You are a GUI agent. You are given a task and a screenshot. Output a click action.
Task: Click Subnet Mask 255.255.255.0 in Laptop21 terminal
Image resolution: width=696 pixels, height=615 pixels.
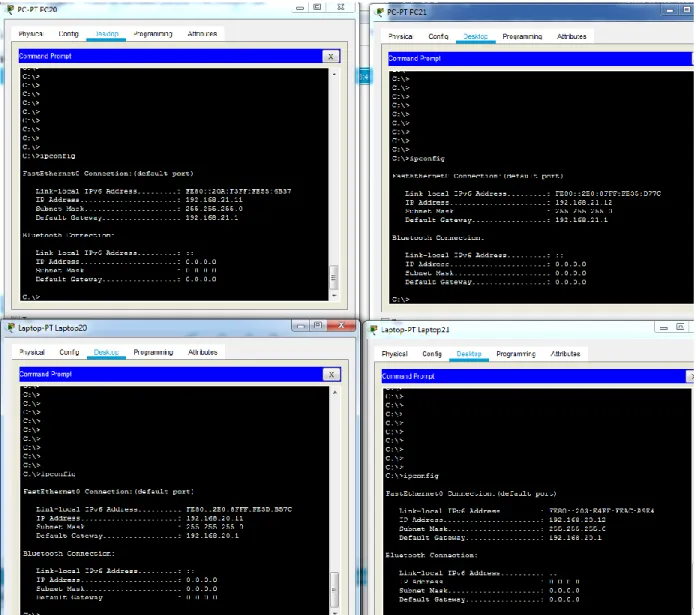(577, 528)
